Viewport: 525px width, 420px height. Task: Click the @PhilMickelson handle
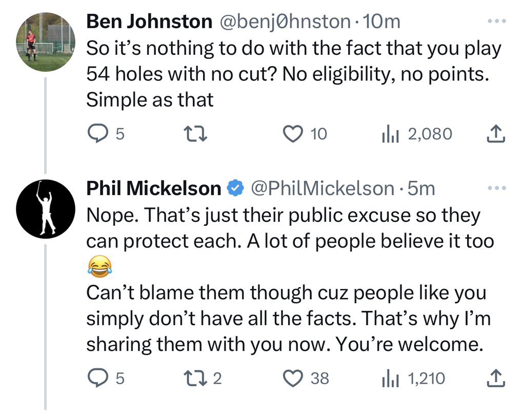[322, 188]
